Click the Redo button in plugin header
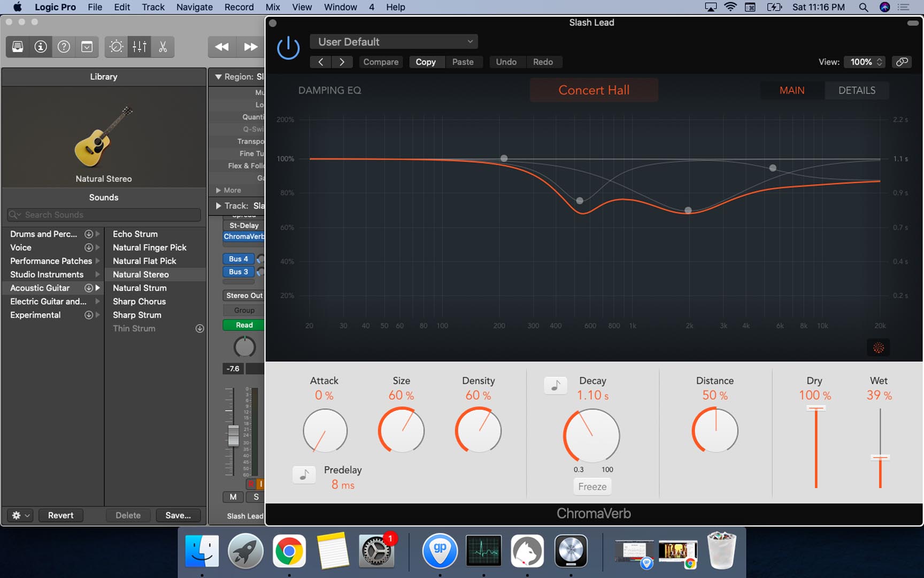 543,62
